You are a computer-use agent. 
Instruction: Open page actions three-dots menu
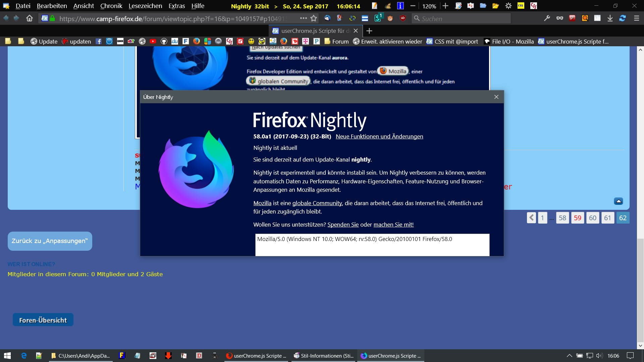pyautogui.click(x=303, y=18)
